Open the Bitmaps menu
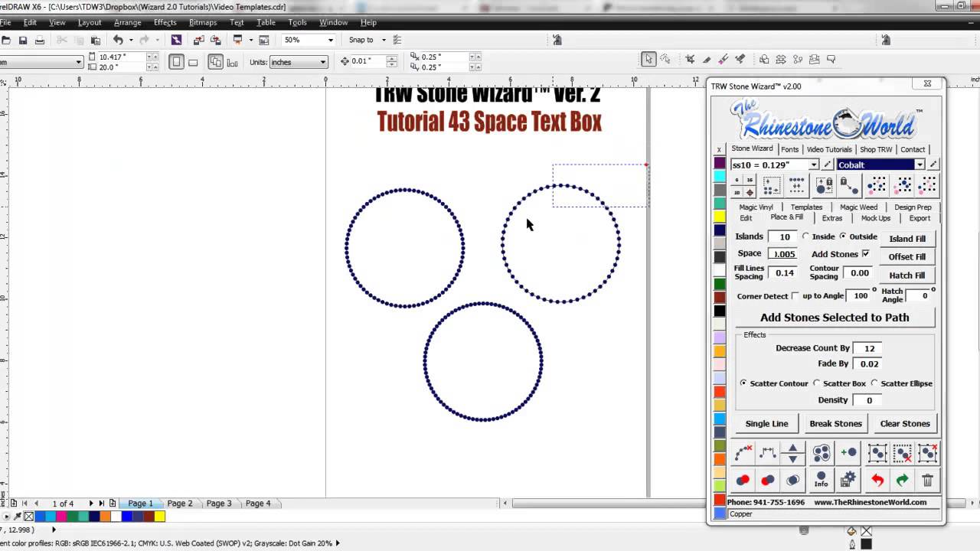This screenshot has height=551, width=980. click(203, 22)
